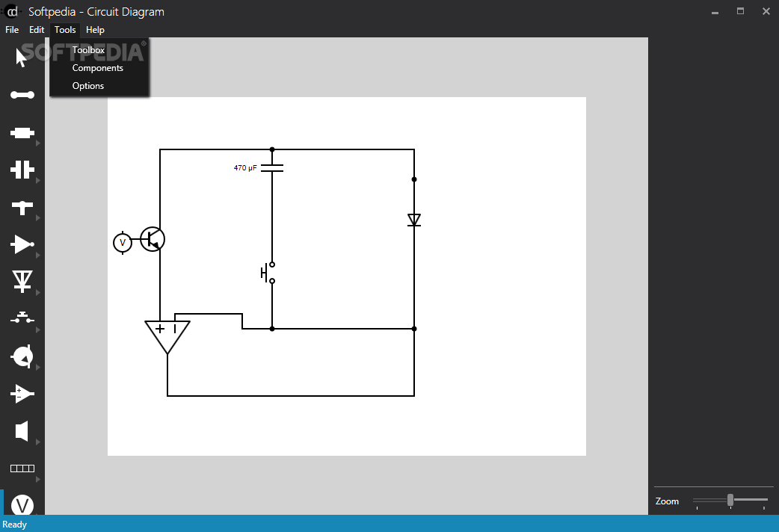The height and width of the screenshot is (532, 779).
Task: Close the open Tools menu
Action: [x=65, y=30]
